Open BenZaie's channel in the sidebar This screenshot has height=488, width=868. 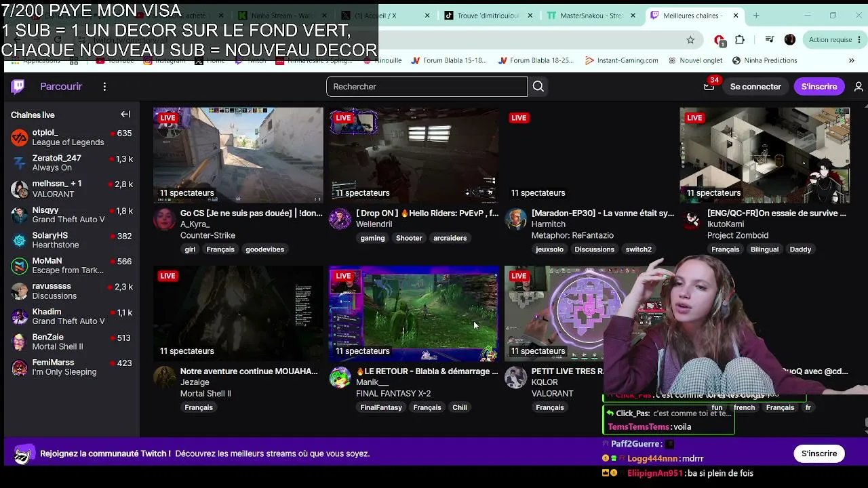71,342
